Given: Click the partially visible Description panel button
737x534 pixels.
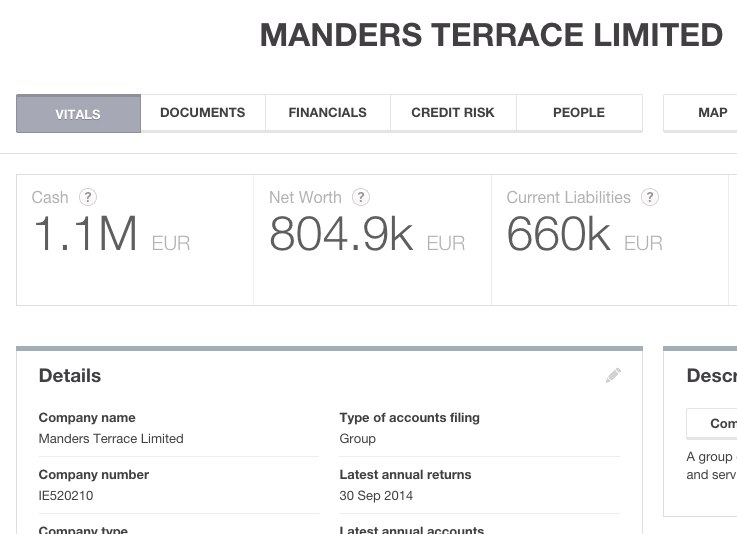Looking at the screenshot, I should (712, 424).
